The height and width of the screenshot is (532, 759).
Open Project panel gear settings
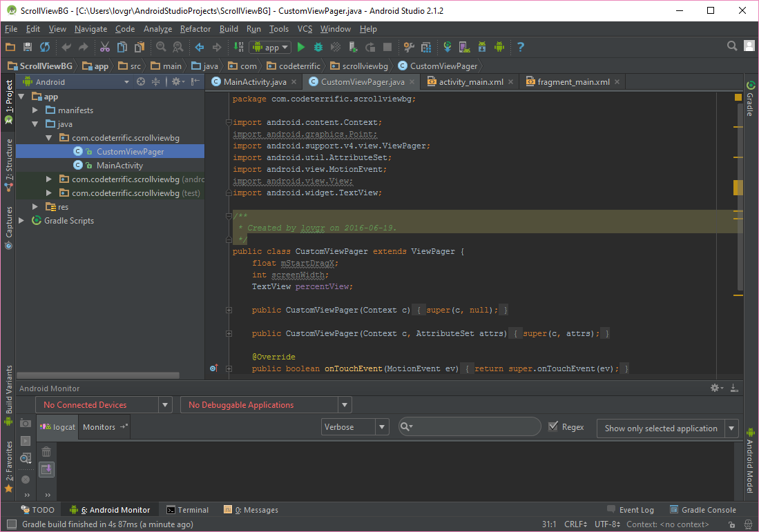click(x=177, y=81)
